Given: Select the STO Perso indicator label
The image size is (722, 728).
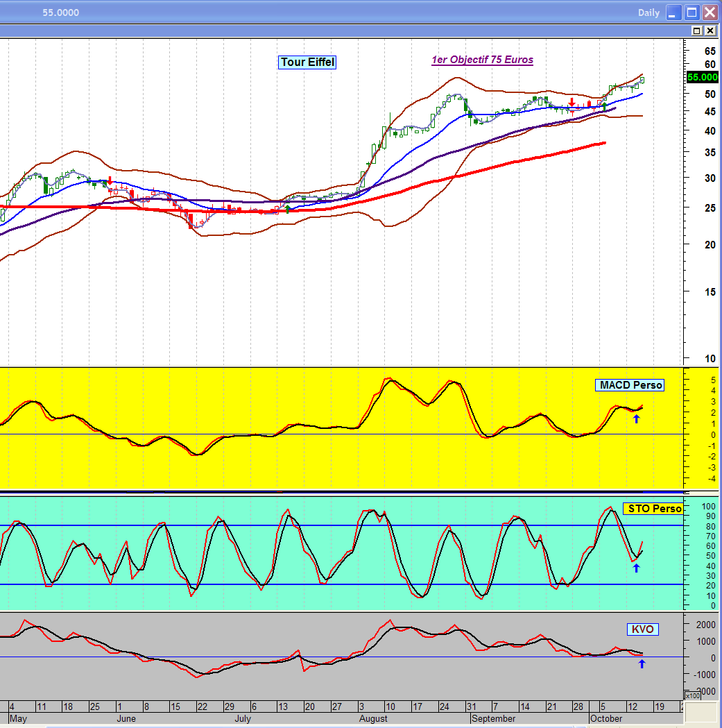Looking at the screenshot, I should (654, 509).
